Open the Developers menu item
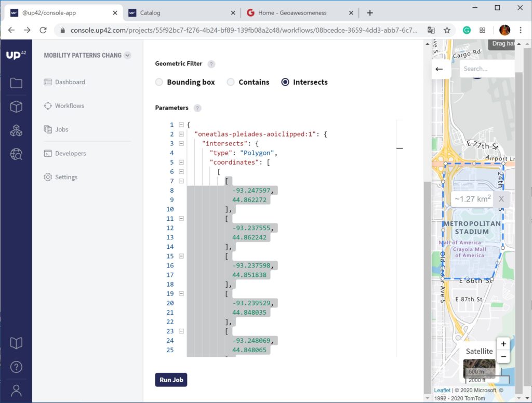Viewport: 532px width, 403px height. point(65,153)
